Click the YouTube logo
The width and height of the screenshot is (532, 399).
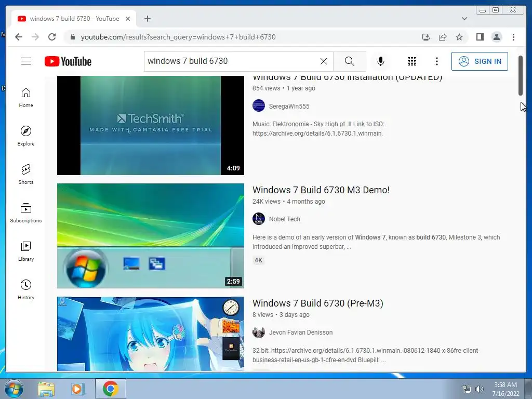coord(68,61)
